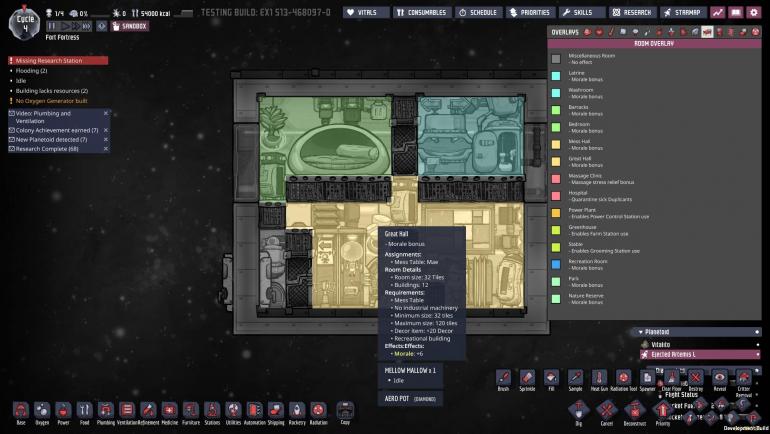The height and width of the screenshot is (434, 770).
Task: Open the database codex book
Action: [736, 12]
